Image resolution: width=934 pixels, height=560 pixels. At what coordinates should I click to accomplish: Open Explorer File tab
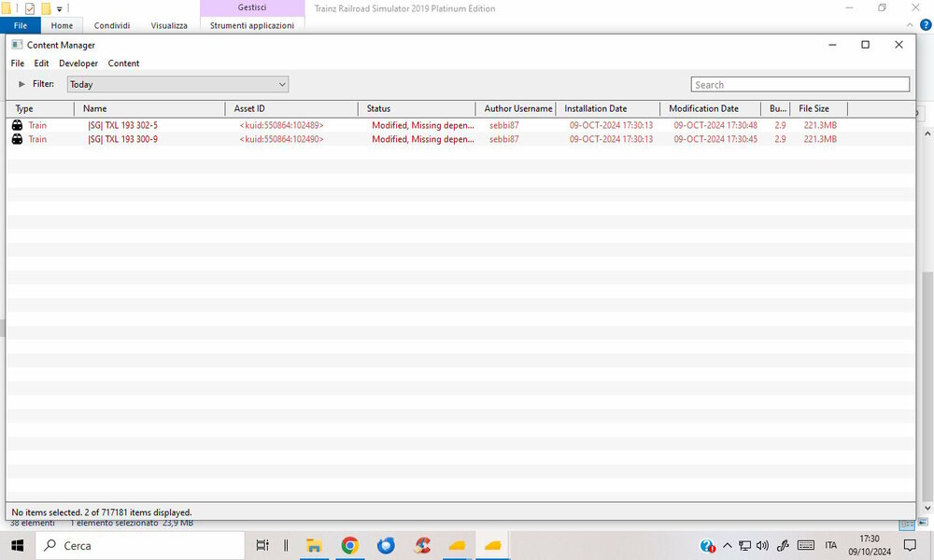[x=21, y=25]
